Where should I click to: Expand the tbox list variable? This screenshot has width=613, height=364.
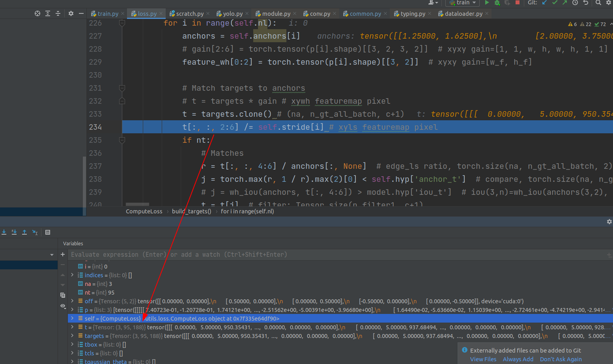[72, 344]
